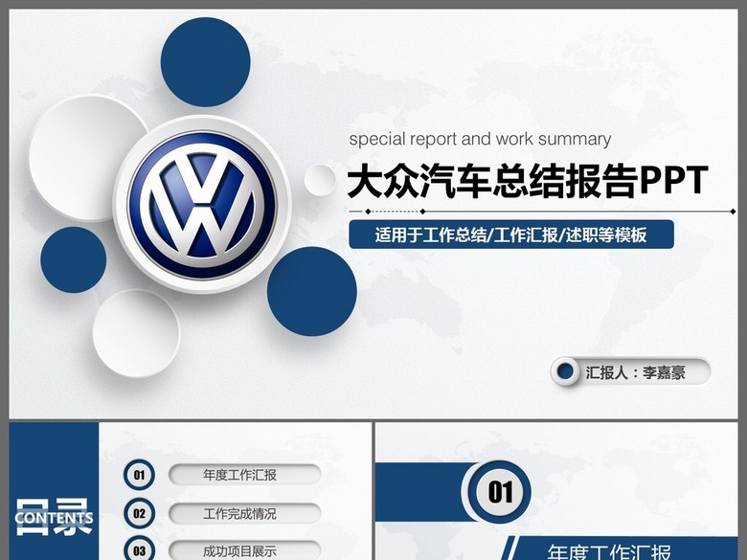747x560 pixels.
Task: Click the 01 number circle in contents list
Action: click(139, 475)
